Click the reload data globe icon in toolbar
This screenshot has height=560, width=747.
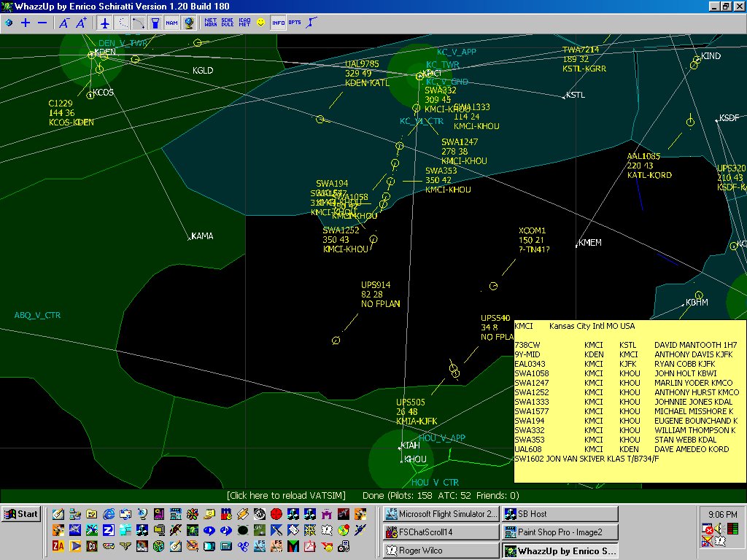9,23
